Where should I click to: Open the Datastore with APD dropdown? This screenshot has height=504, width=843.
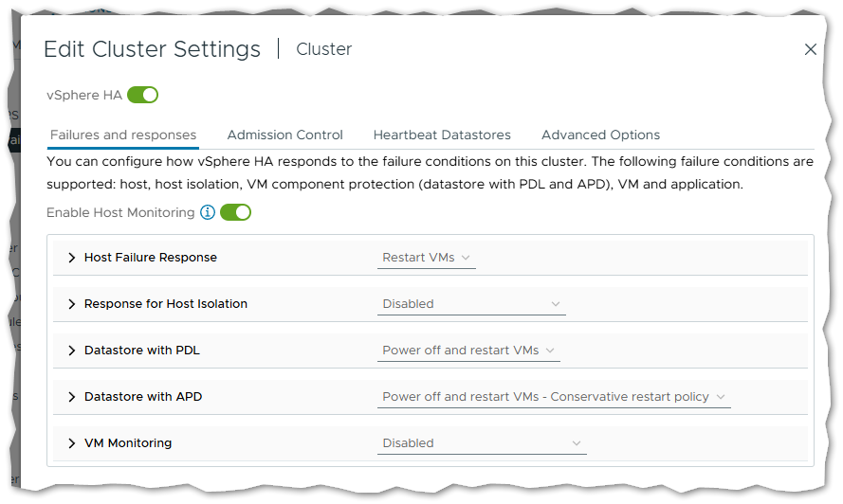(x=554, y=397)
